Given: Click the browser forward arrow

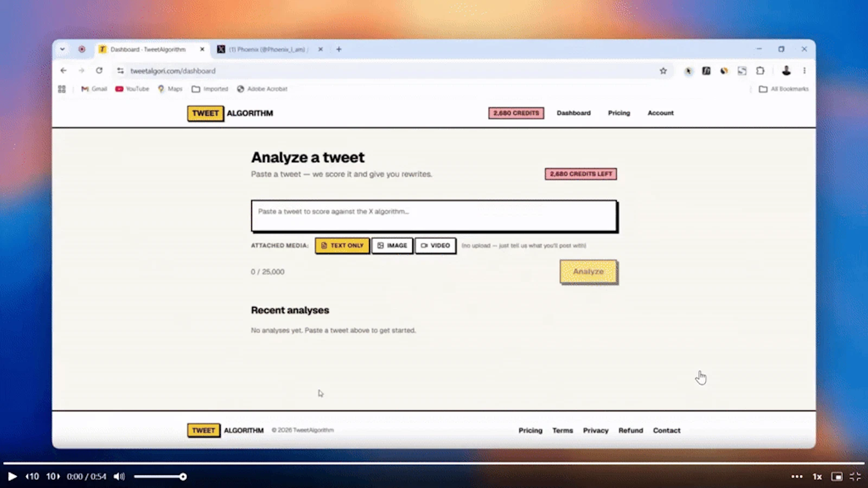Looking at the screenshot, I should [81, 70].
